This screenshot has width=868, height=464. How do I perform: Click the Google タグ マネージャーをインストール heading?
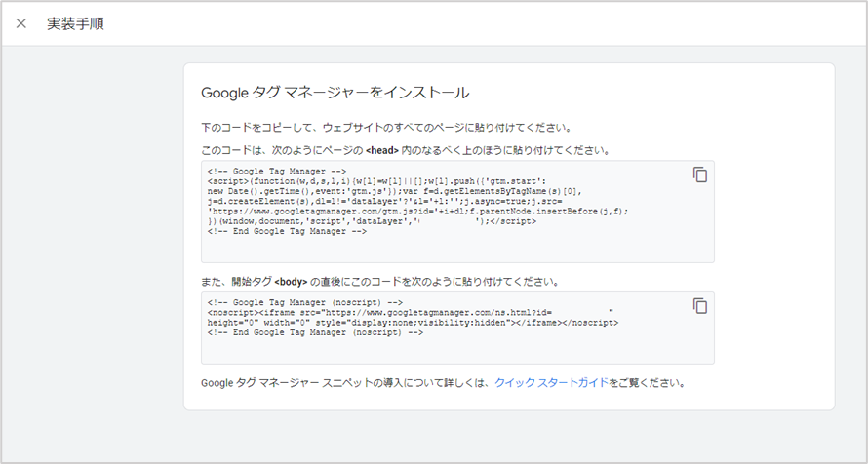tap(335, 93)
